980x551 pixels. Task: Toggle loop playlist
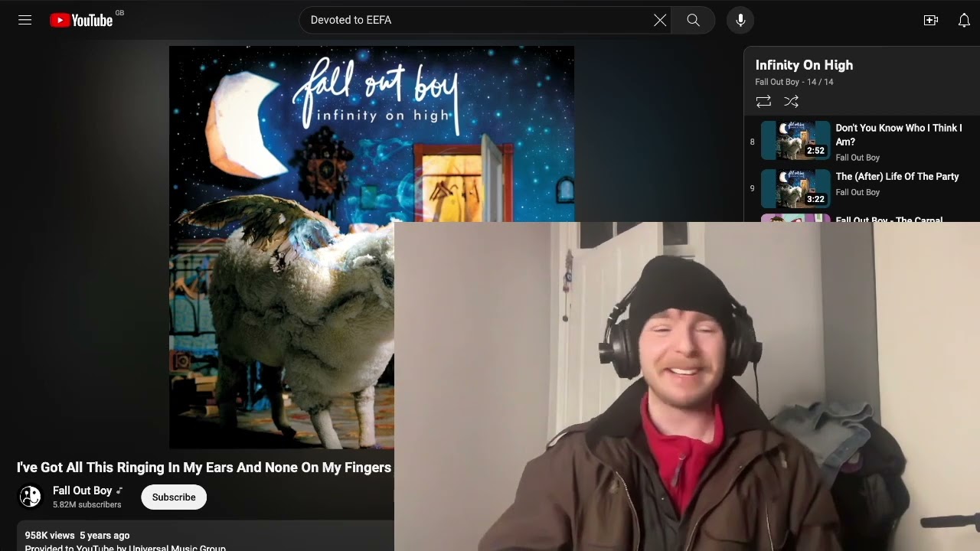tap(763, 101)
